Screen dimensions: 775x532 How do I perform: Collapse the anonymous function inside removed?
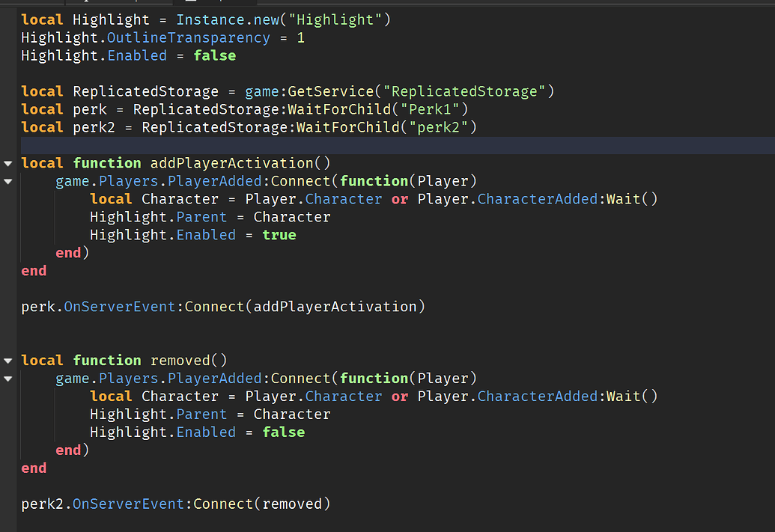coord(7,378)
